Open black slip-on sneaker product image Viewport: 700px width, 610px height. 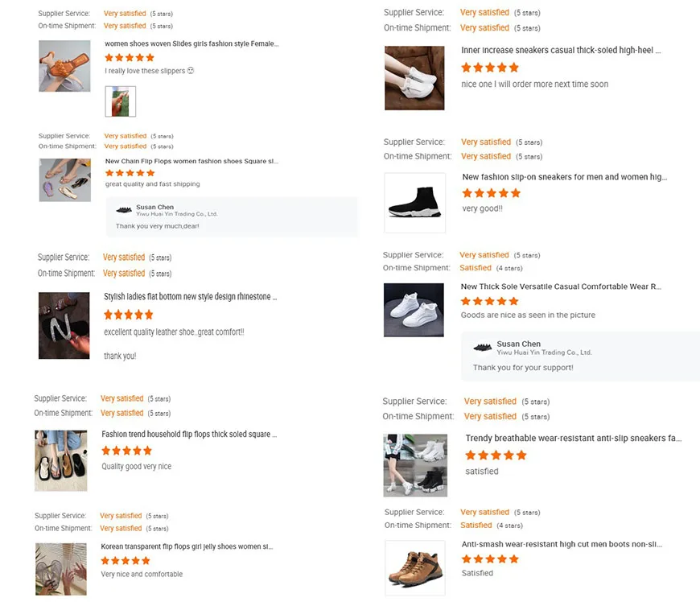click(x=414, y=203)
